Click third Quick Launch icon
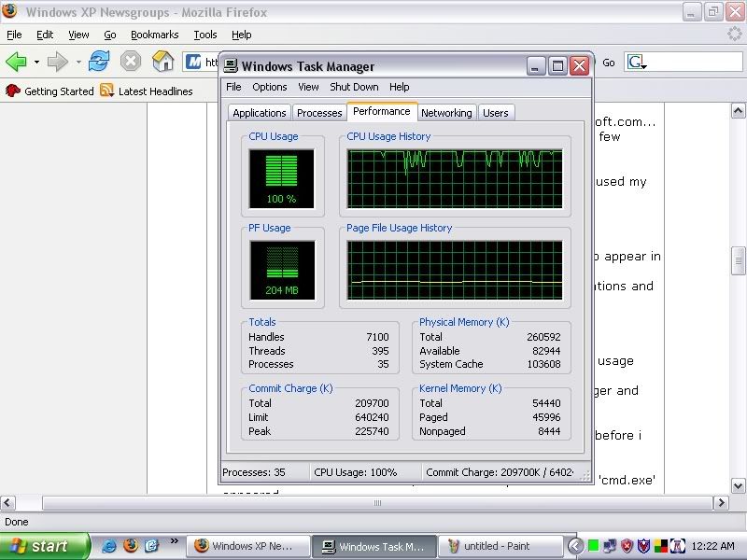 point(151,546)
